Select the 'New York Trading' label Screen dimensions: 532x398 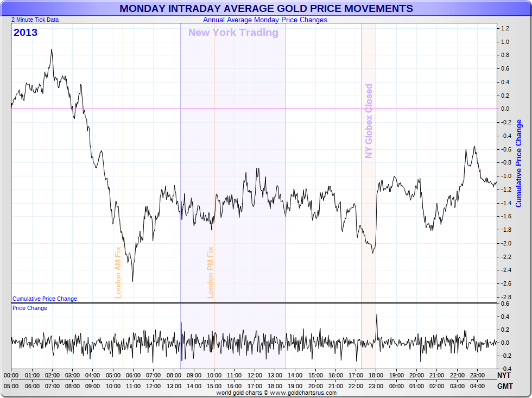tap(233, 32)
